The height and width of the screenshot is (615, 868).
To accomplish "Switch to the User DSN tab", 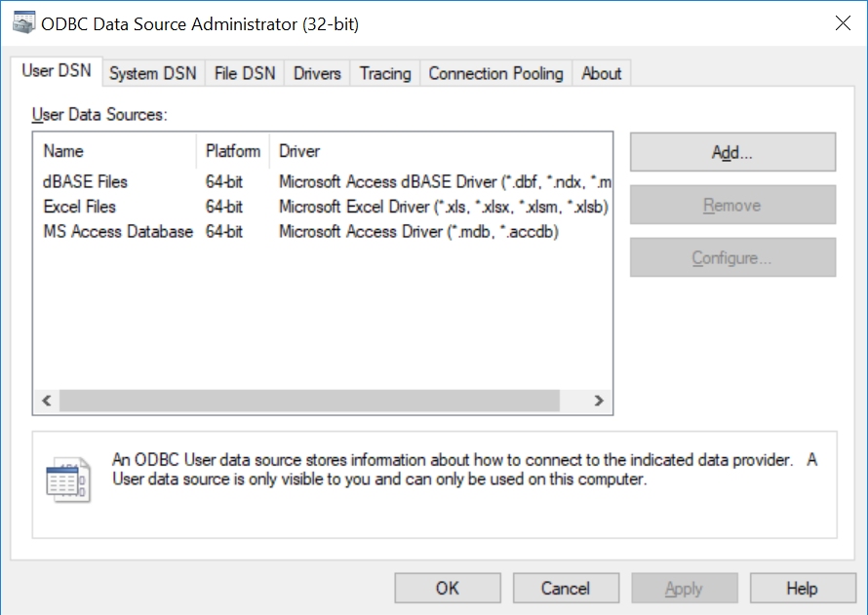I will [x=57, y=71].
